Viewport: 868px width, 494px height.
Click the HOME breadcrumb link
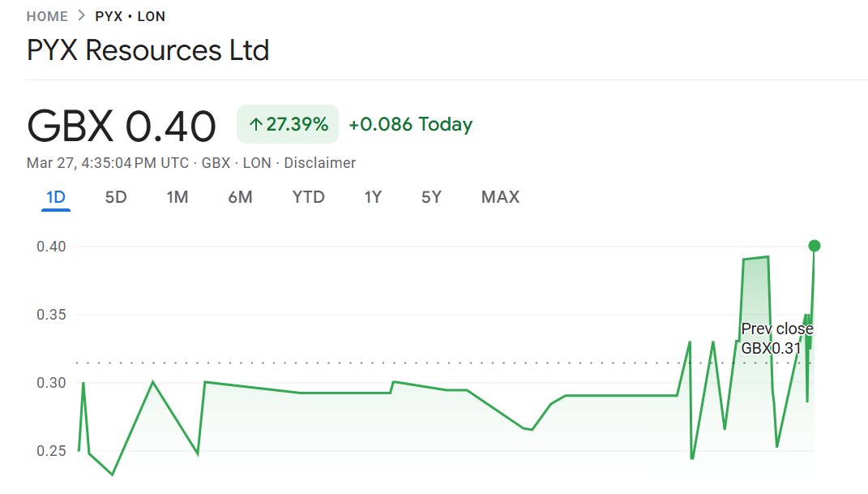coord(46,16)
